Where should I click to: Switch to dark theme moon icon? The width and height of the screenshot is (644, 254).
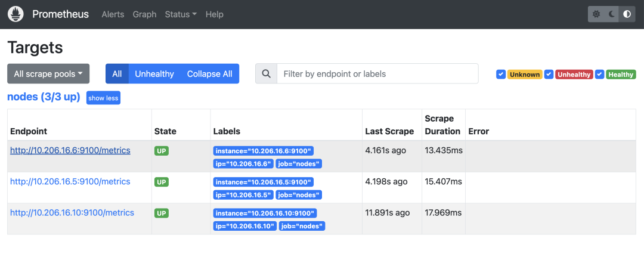(x=612, y=14)
